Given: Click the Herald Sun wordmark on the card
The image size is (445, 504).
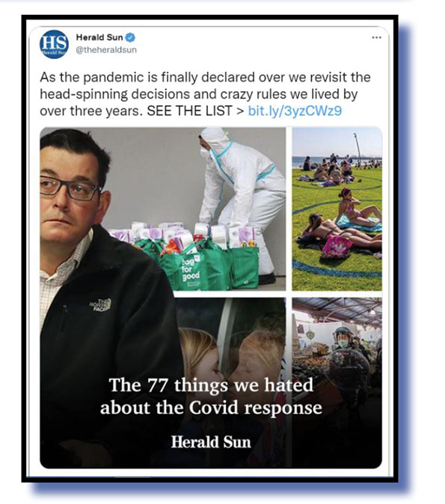Looking at the screenshot, I should (x=211, y=442).
